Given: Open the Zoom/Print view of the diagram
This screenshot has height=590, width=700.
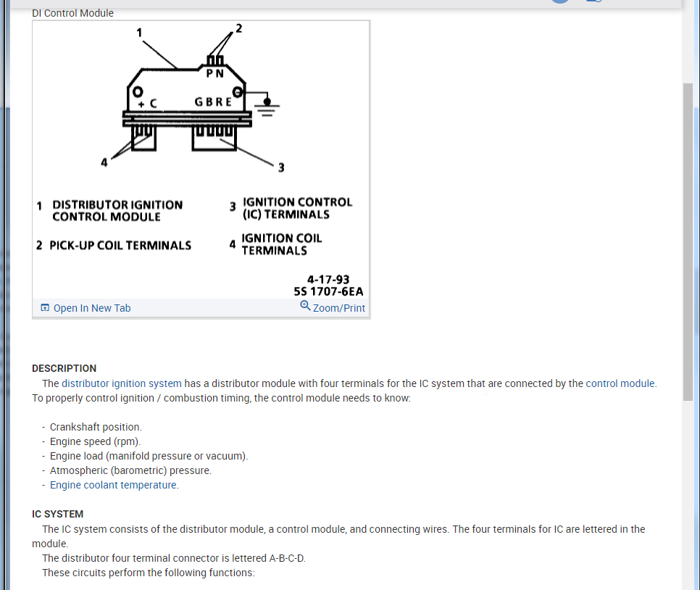Looking at the screenshot, I should click(x=339, y=308).
